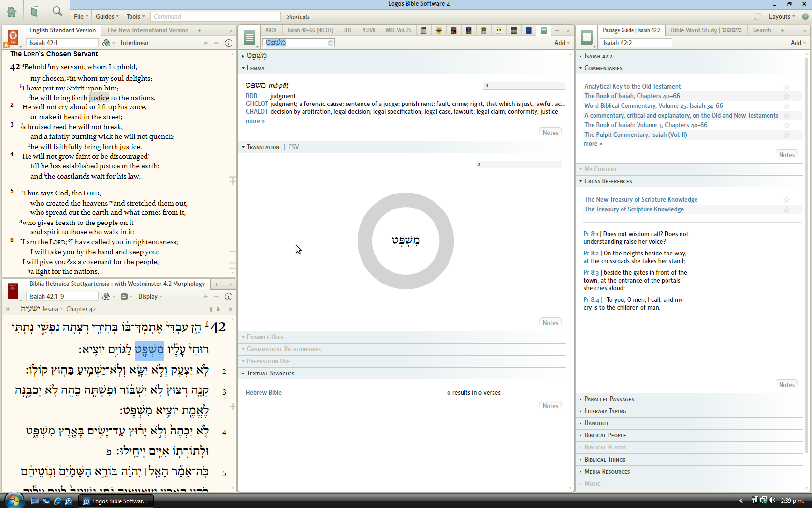This screenshot has width=812, height=508.
Task: Star The Book of Isaiah, Chapters 40–66
Action: pos(786,96)
